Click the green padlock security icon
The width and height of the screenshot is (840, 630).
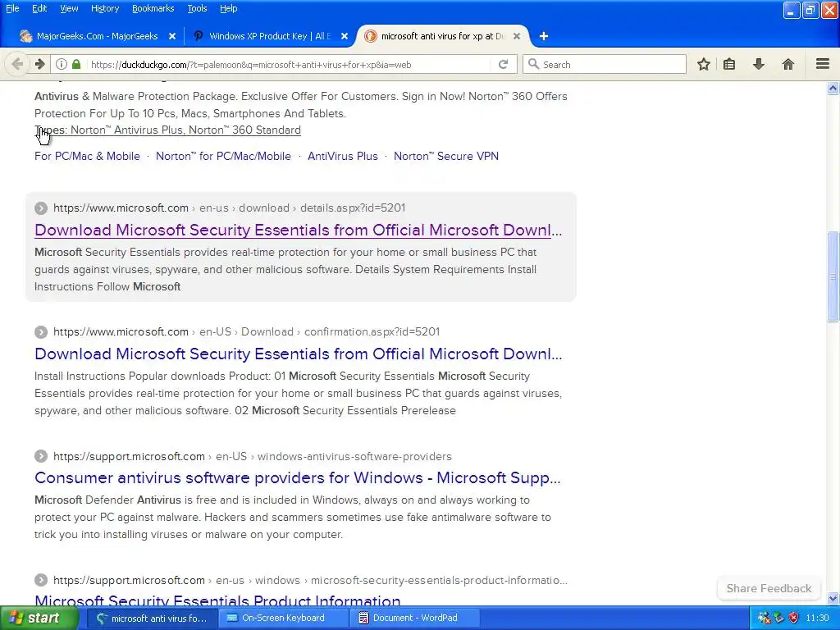click(x=76, y=64)
